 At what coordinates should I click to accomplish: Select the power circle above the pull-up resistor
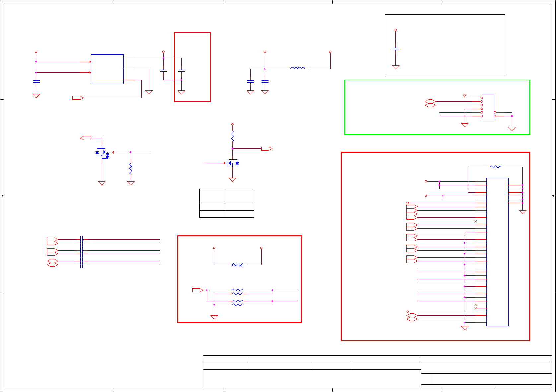(x=232, y=124)
